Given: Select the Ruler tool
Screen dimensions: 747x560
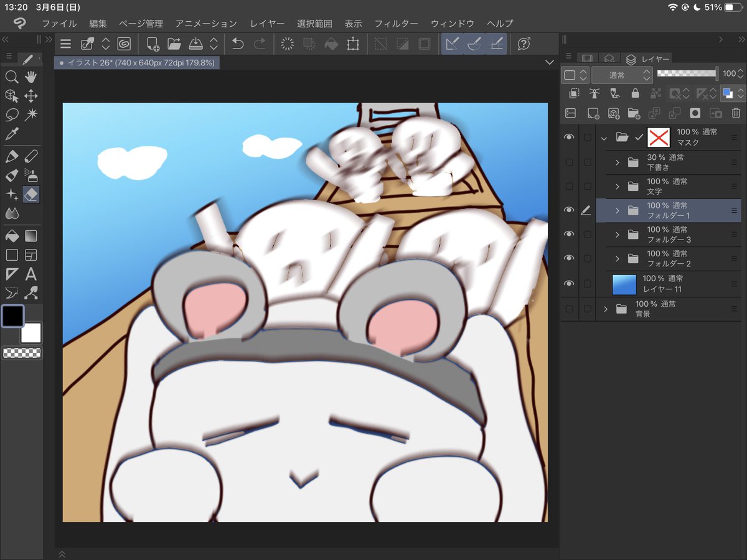Looking at the screenshot, I should (11, 274).
